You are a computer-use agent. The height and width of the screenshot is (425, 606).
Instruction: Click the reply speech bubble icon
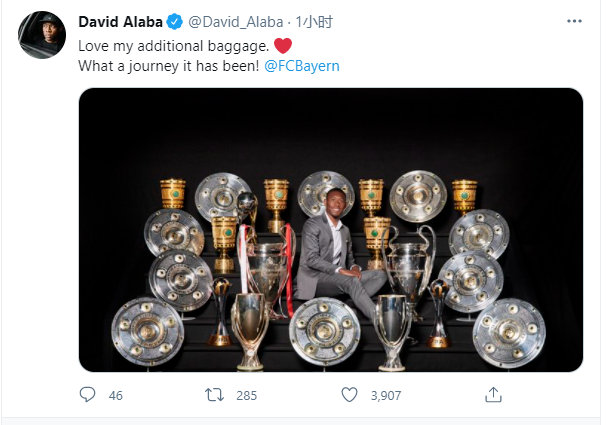(x=87, y=395)
